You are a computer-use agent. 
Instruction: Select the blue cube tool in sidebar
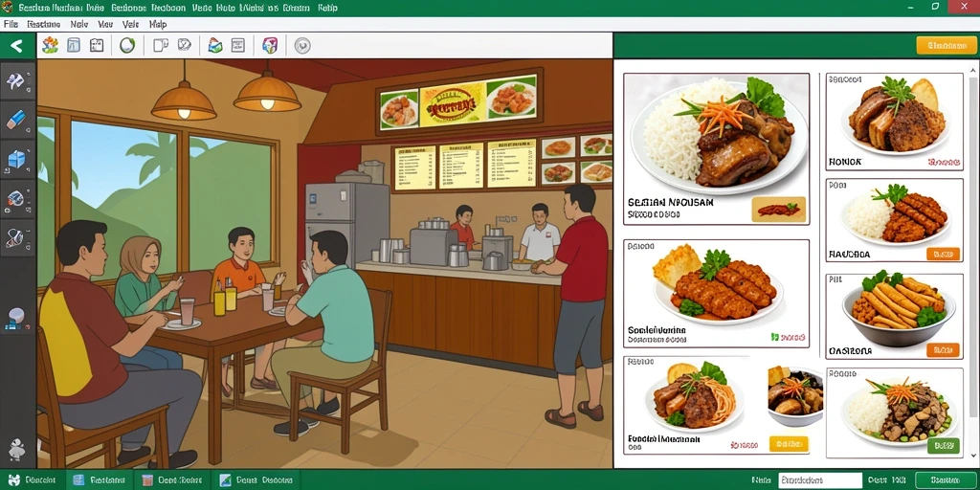(x=16, y=160)
